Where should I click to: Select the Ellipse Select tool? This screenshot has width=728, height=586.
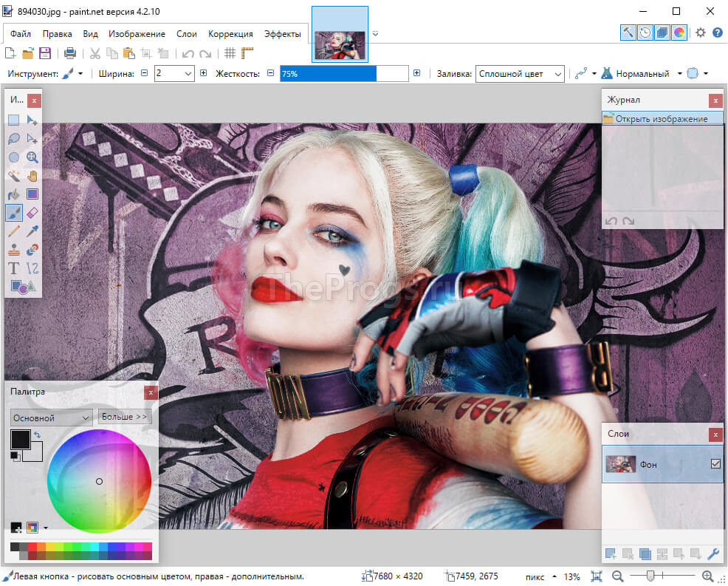[14, 157]
